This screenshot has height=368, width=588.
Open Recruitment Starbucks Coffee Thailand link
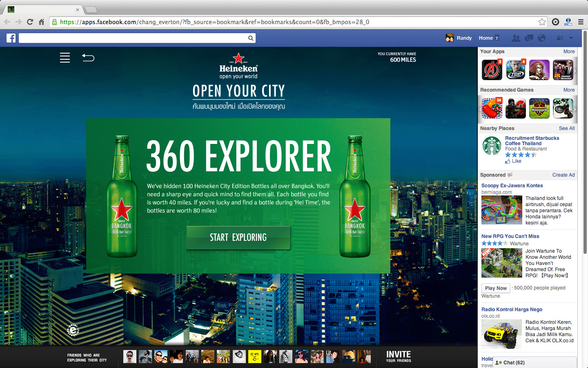point(532,141)
